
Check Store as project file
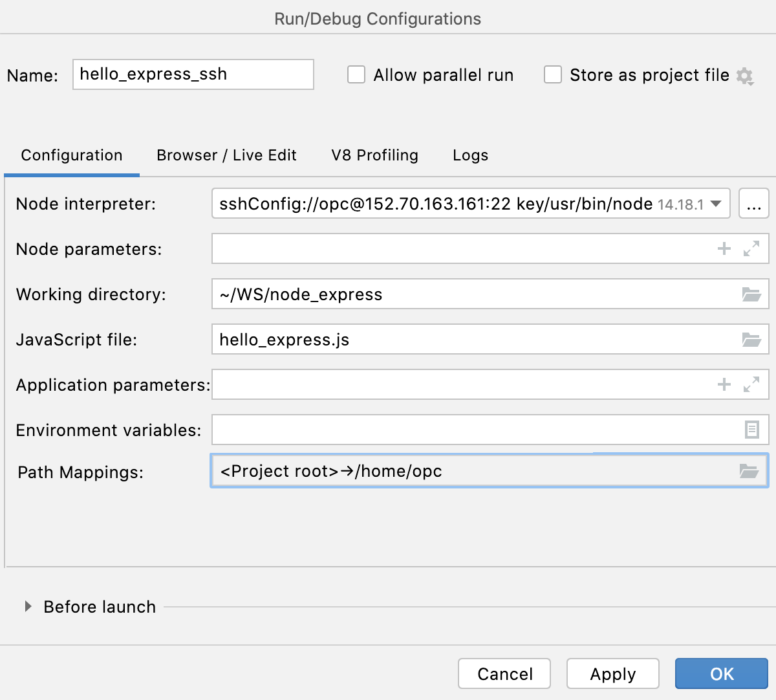click(553, 75)
